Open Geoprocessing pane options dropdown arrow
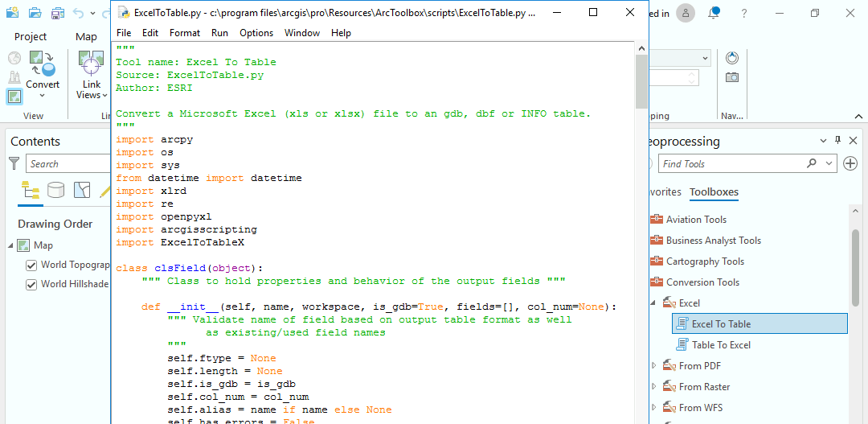Image resolution: width=868 pixels, height=424 pixels. click(x=823, y=141)
